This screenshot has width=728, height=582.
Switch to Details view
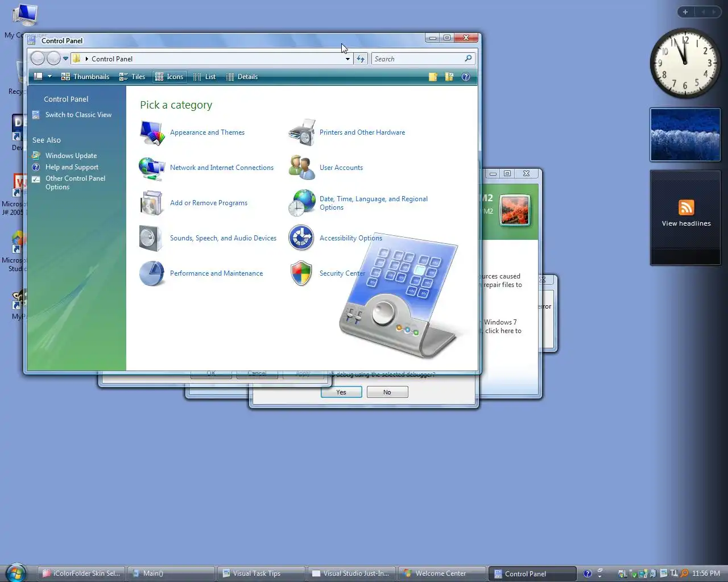(x=242, y=77)
